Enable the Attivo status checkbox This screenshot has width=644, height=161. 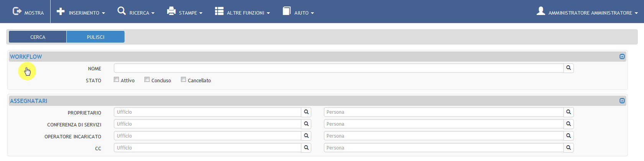[x=116, y=80]
